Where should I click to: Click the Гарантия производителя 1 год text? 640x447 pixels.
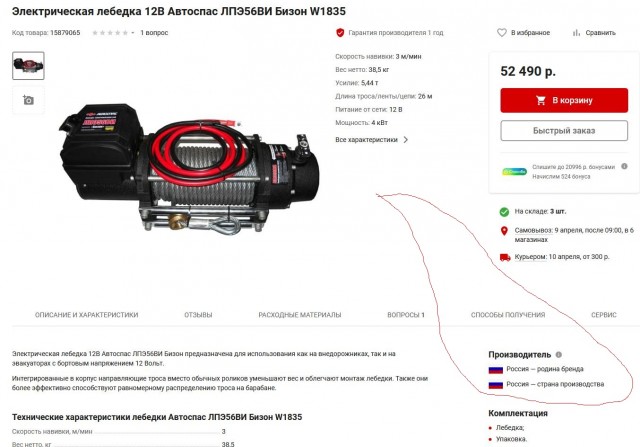tap(396, 33)
